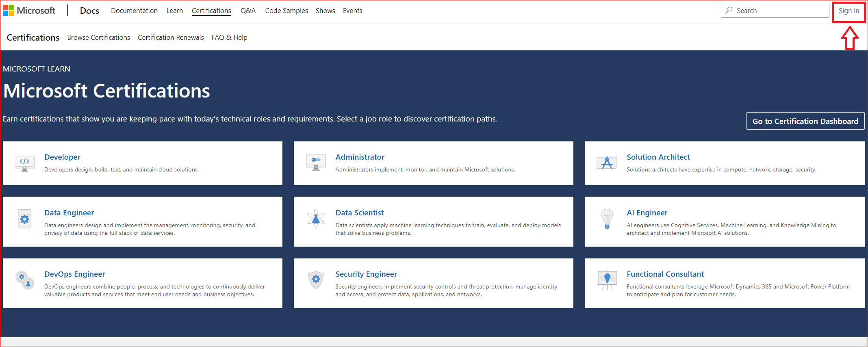Click the DevOps Engineer gears icon
This screenshot has width=868, height=347.
coord(24,280)
